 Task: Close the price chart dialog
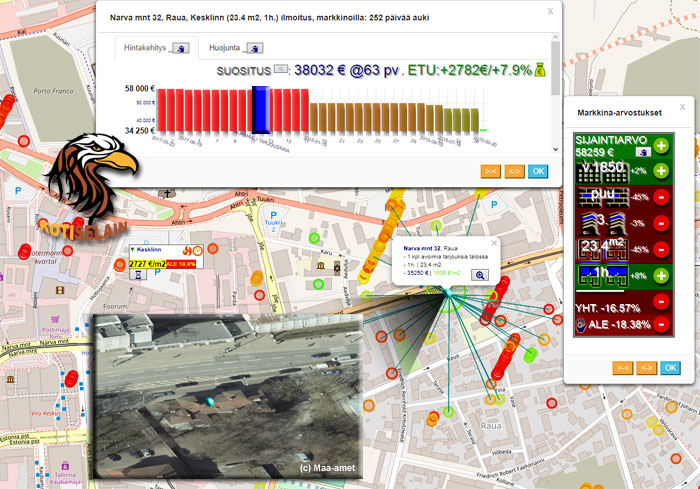click(550, 12)
